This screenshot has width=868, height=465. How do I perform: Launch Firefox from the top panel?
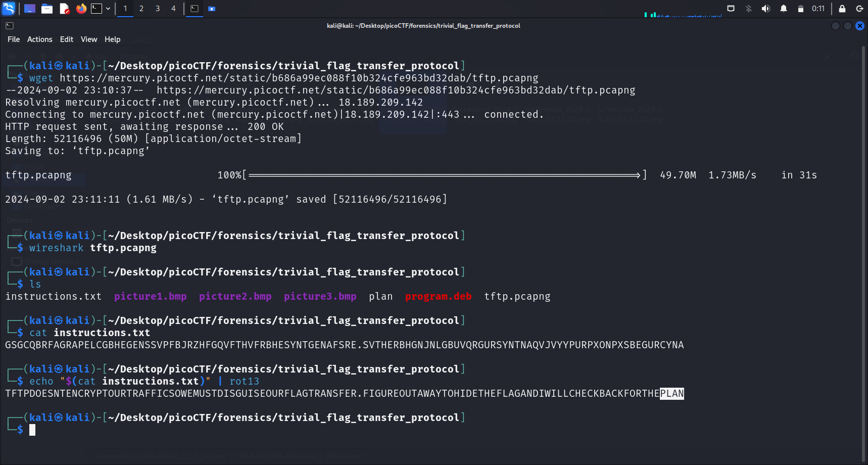tap(81, 9)
